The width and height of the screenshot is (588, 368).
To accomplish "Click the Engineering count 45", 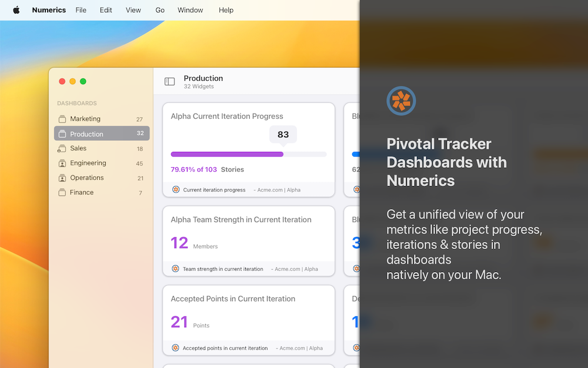I will click(x=139, y=164).
